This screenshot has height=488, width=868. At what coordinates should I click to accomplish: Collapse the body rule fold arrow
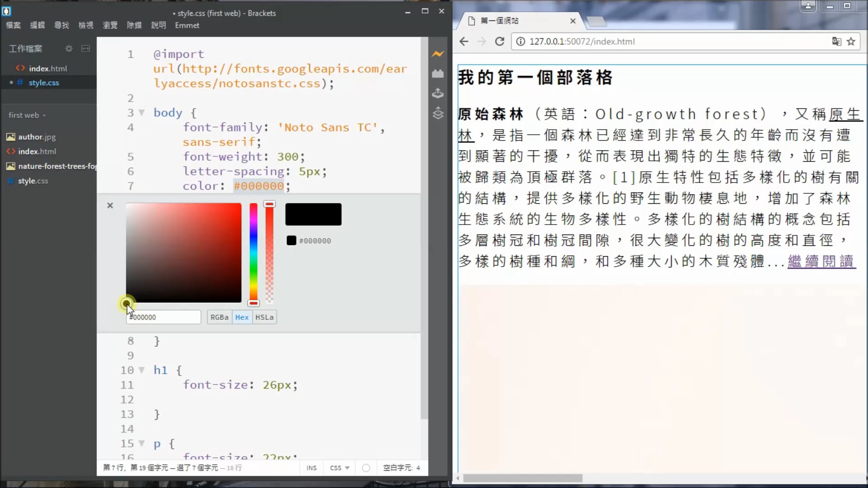pos(142,113)
